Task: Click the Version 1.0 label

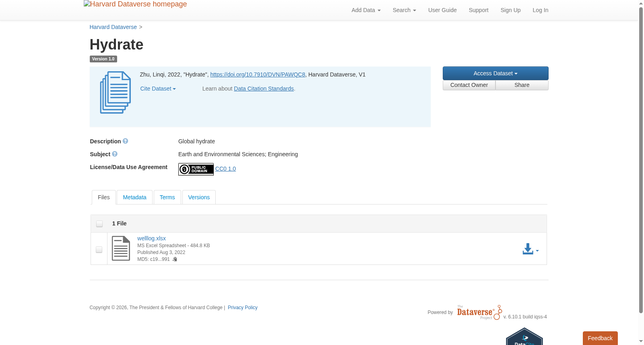Action: point(103,59)
